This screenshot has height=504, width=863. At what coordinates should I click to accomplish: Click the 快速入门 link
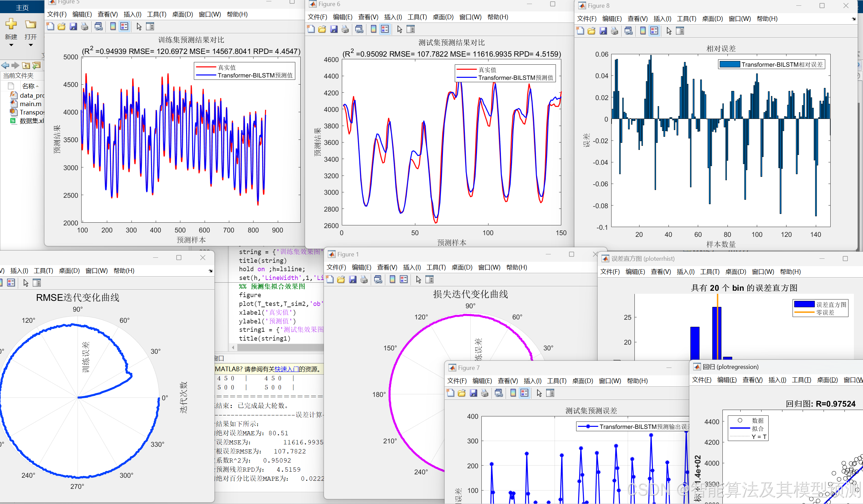click(x=287, y=369)
